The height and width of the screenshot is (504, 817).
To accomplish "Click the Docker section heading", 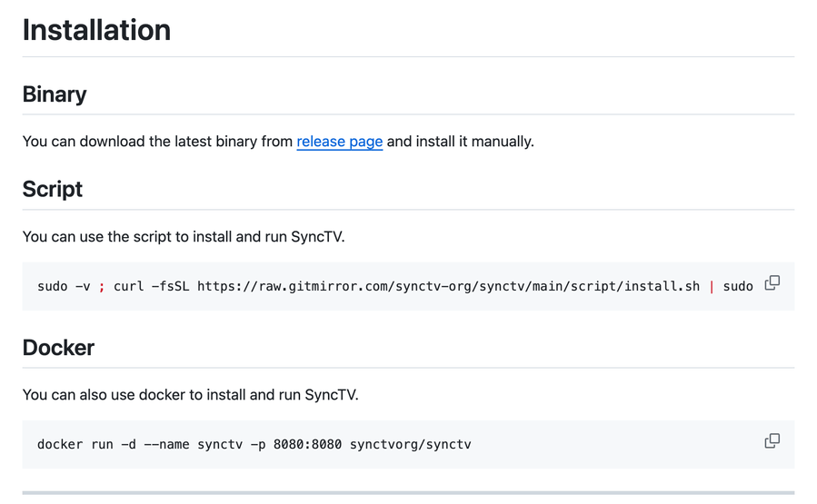I will 58,347.
